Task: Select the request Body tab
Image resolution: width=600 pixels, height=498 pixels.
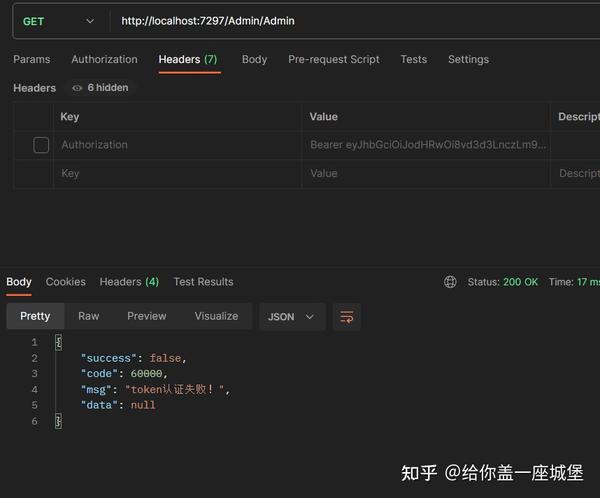Action: [x=254, y=60]
